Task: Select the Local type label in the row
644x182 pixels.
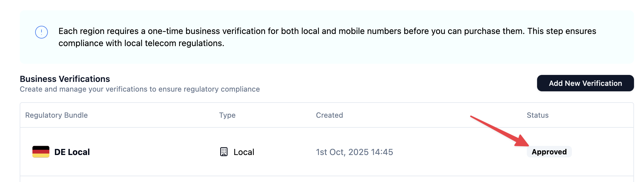Action: coord(244,152)
